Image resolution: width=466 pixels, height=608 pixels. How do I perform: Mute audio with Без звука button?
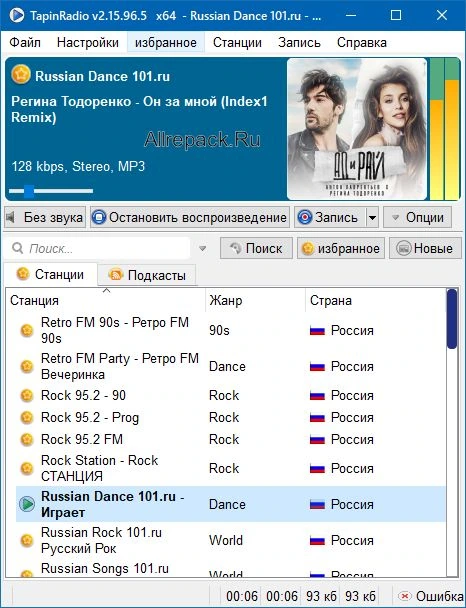coord(45,217)
